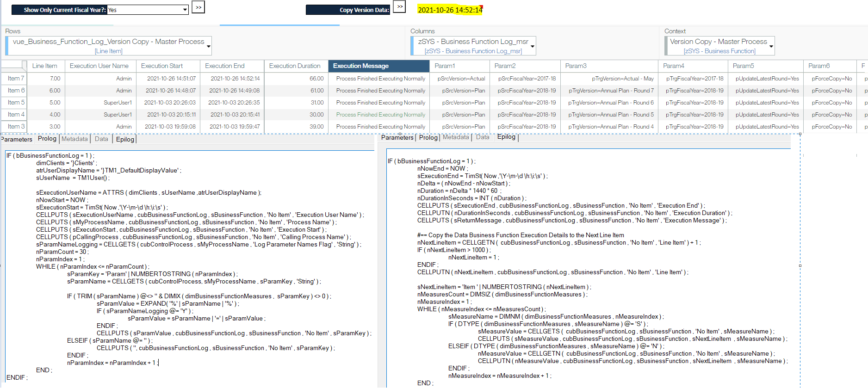
Task: Select the Param6 column header
Action: [x=830, y=66]
